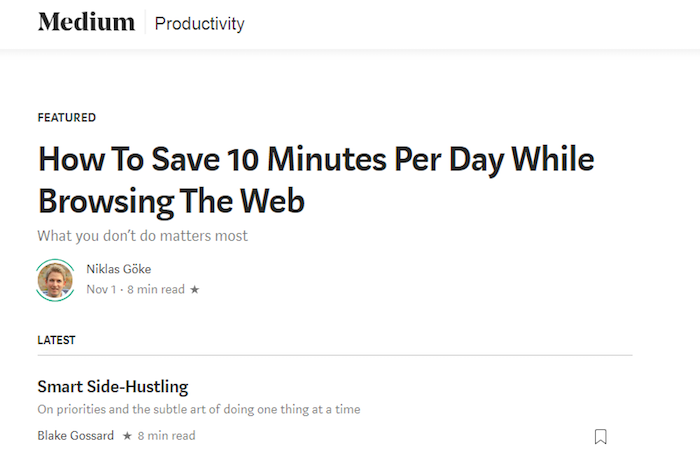
Task: Open the Smart Side-Hustling article
Action: coord(112,386)
